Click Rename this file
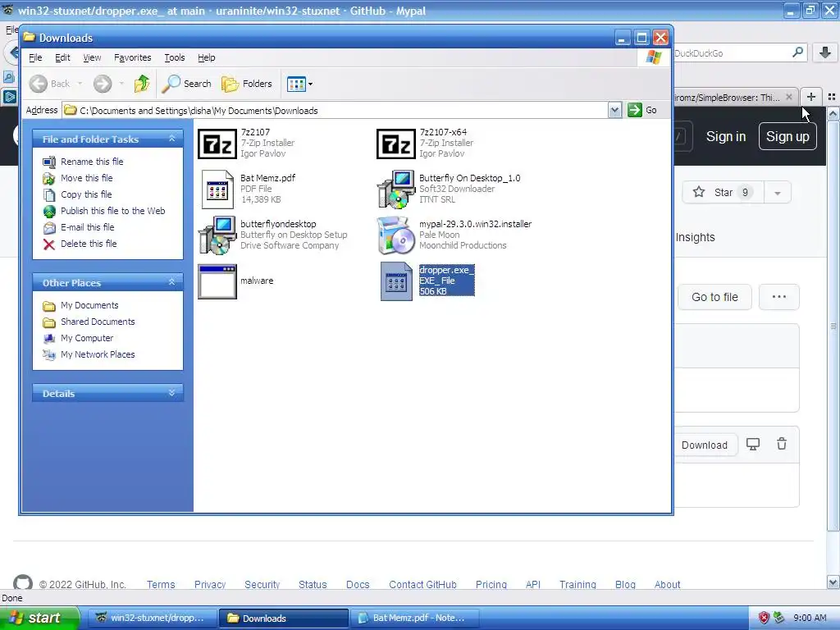Screen dimensions: 840x630 [92, 162]
